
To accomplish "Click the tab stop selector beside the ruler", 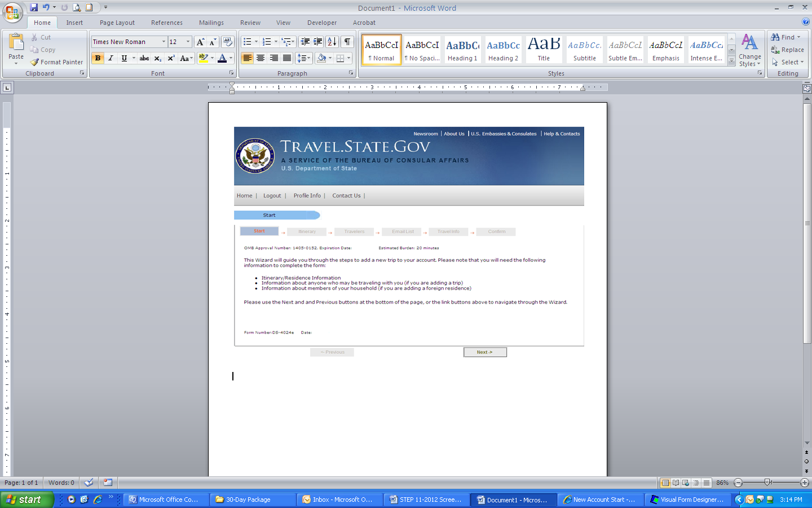I will (7, 87).
